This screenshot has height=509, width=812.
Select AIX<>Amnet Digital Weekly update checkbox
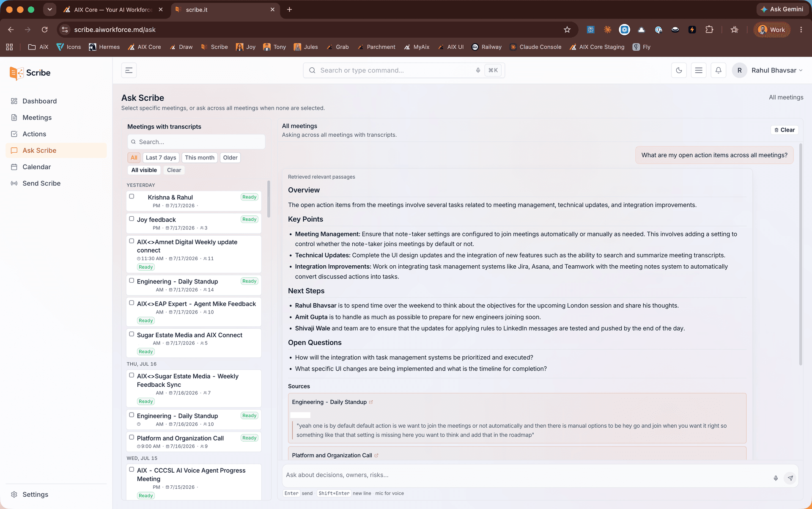pyautogui.click(x=132, y=241)
